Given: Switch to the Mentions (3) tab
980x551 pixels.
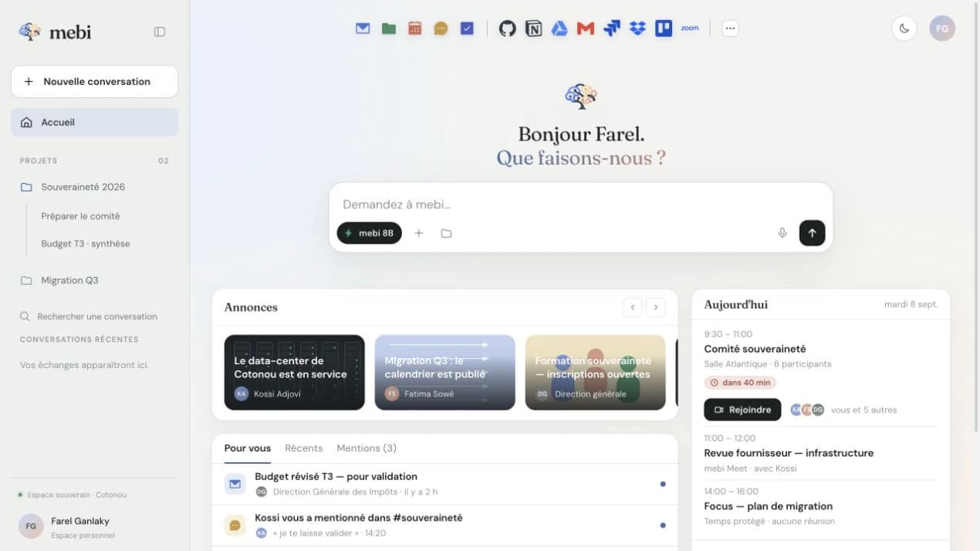Looking at the screenshot, I should pos(367,448).
